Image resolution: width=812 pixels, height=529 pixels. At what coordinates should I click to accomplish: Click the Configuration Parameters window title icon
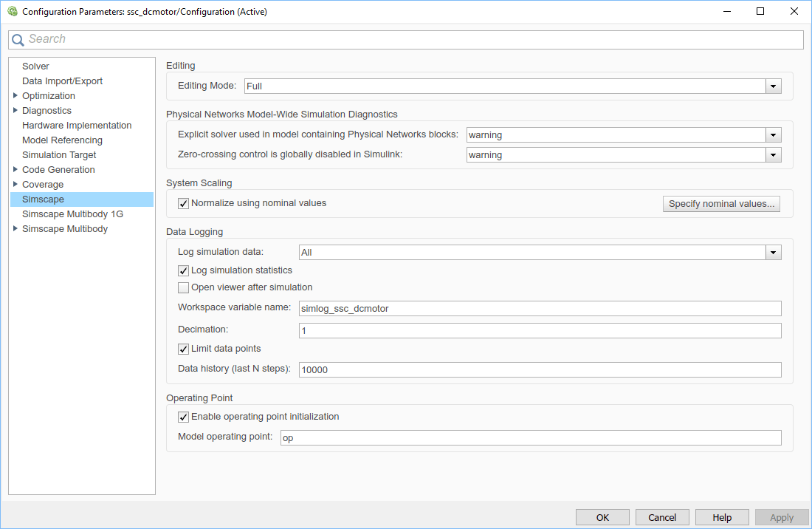point(12,11)
